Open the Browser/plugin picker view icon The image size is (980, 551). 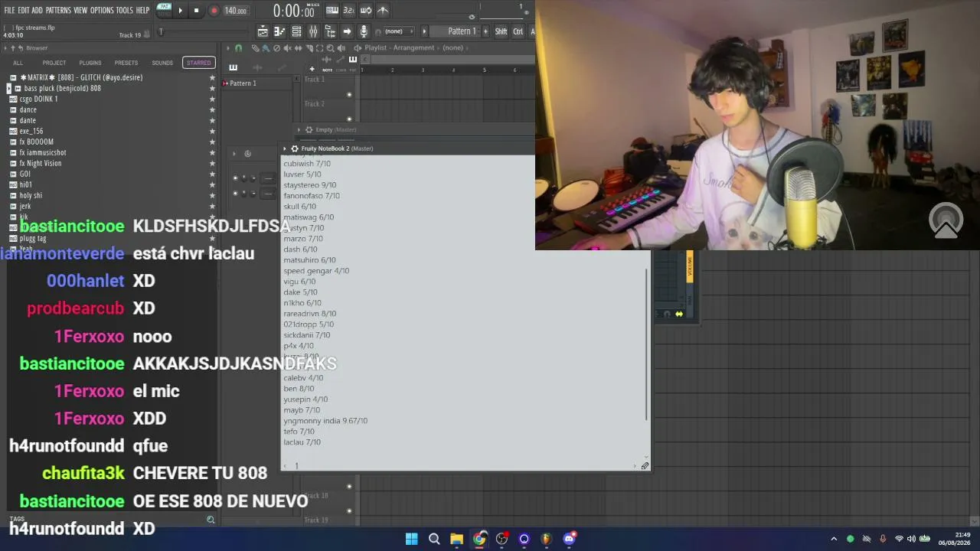(330, 31)
